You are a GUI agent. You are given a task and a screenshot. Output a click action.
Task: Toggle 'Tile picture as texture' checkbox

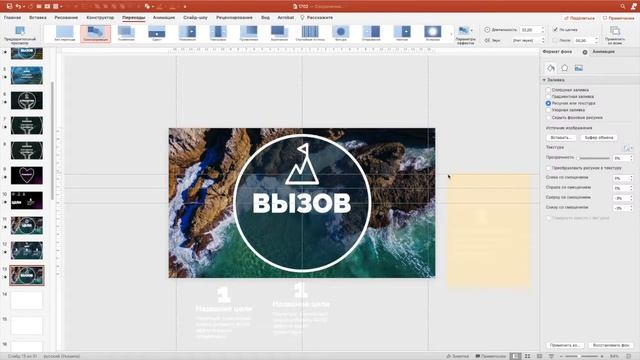pos(548,168)
